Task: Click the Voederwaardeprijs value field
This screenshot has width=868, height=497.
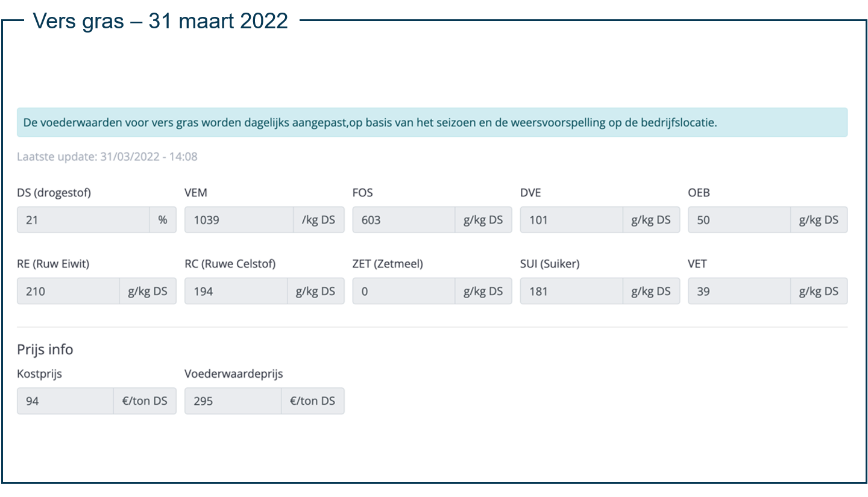Action: (233, 401)
